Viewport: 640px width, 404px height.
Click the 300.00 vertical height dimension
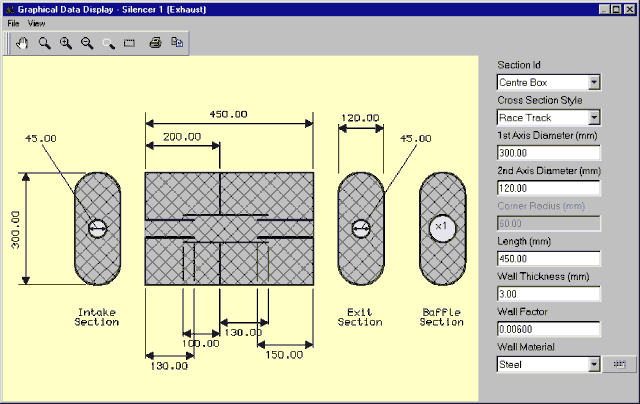point(15,230)
